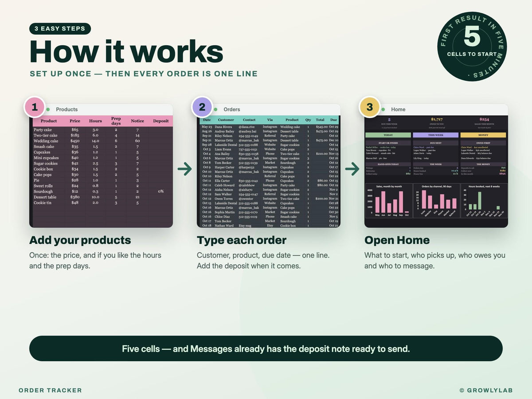Click the 0% deposit cell for Sourdough
The width and height of the screenshot is (532, 399).
tap(160, 192)
